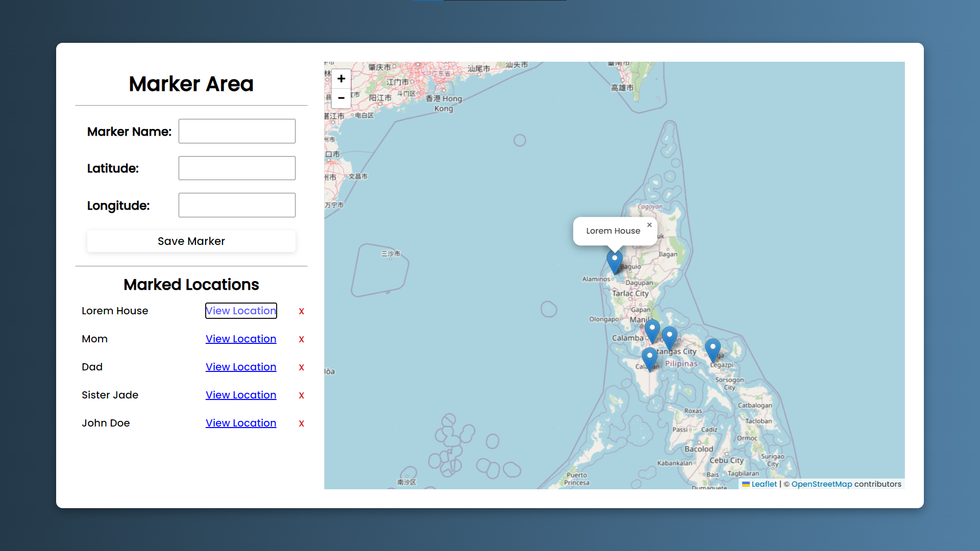
Task: Click the Sister Jade name in list
Action: [110, 395]
